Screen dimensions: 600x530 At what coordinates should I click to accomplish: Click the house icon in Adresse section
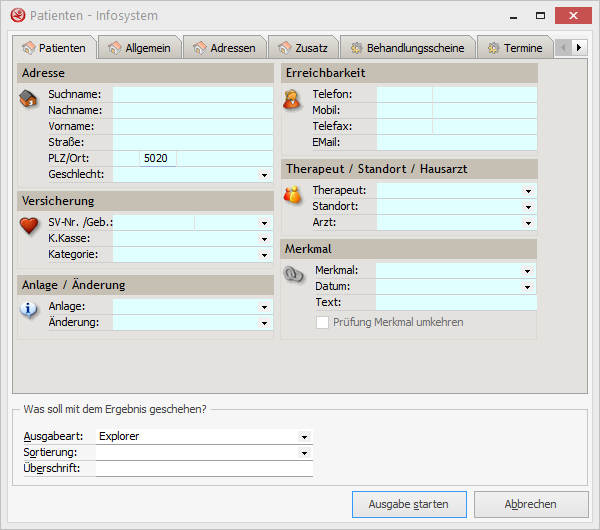click(x=29, y=98)
